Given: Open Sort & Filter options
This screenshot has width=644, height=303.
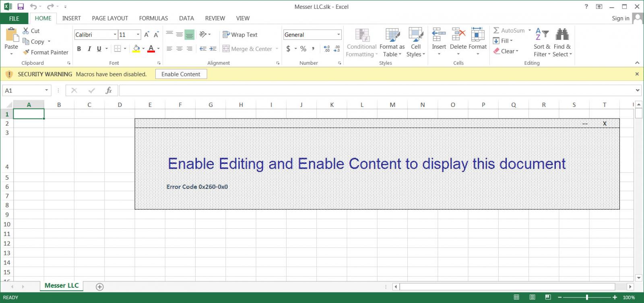Looking at the screenshot, I should point(542,43).
